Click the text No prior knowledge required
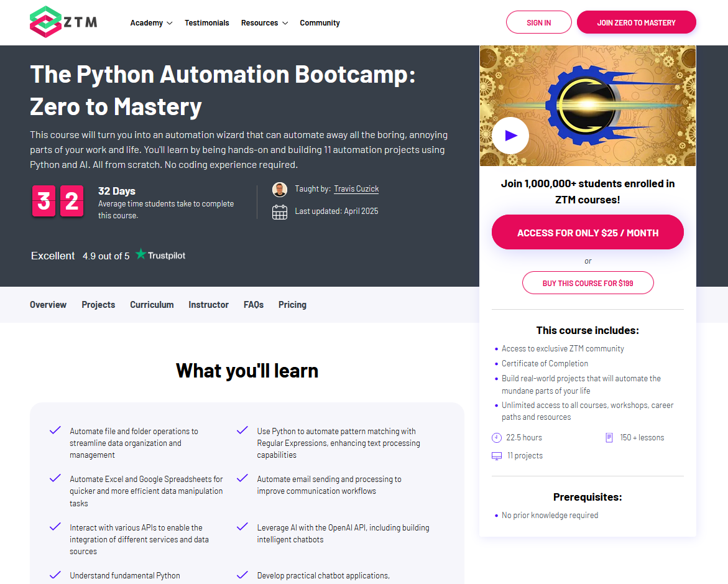This screenshot has height=584, width=728. coord(550,515)
